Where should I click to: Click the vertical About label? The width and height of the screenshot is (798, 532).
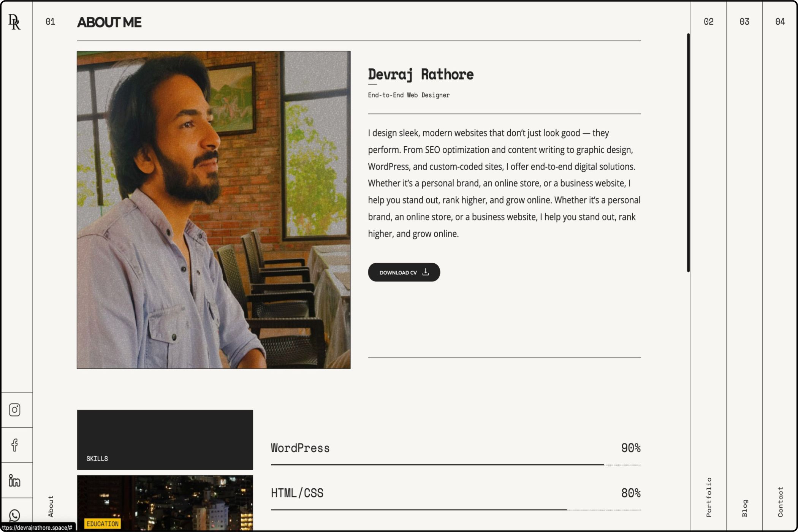point(51,506)
